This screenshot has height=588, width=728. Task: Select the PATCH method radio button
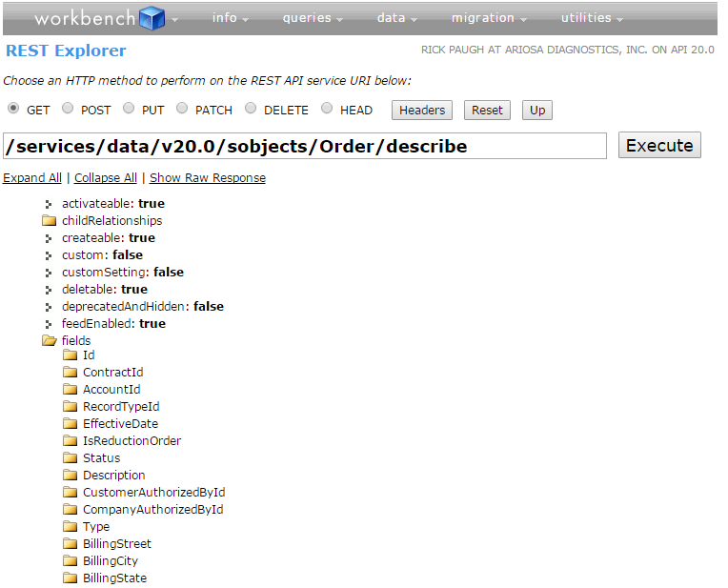pos(182,109)
